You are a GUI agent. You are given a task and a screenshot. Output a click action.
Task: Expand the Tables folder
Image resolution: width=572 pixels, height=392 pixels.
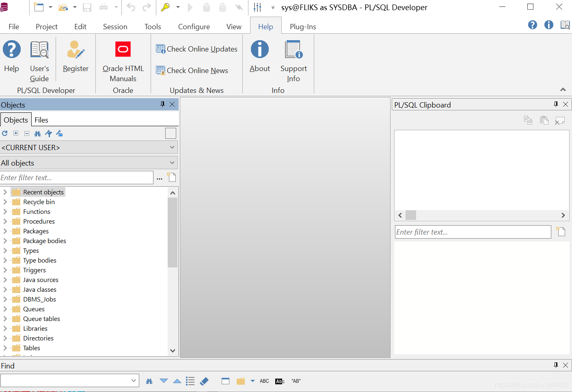[5, 348]
